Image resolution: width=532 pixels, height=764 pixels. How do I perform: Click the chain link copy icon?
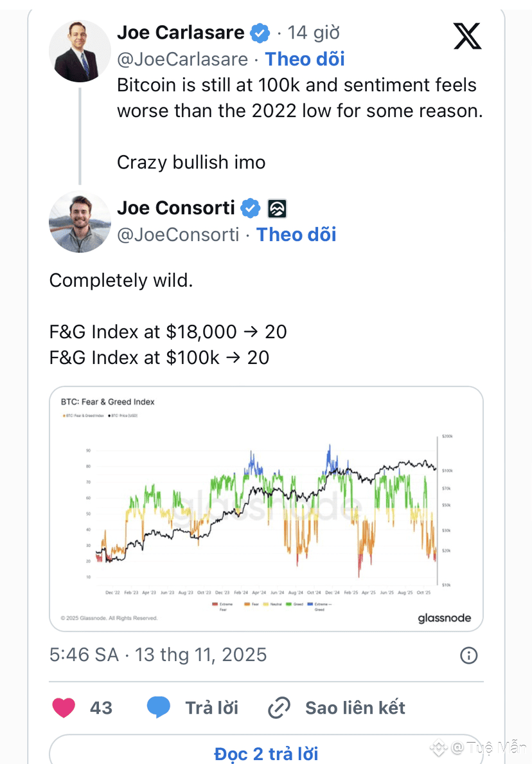click(x=279, y=708)
